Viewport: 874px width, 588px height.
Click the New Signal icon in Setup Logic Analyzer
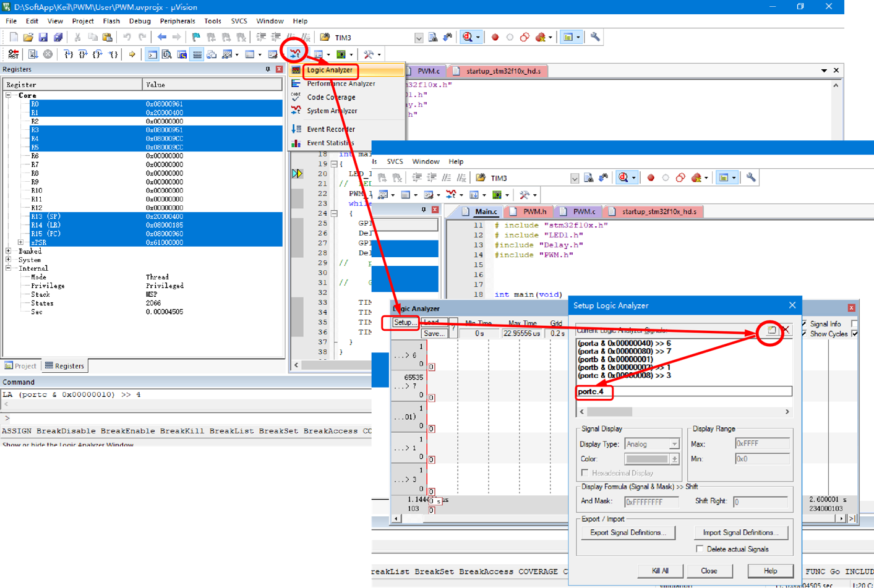tap(771, 330)
